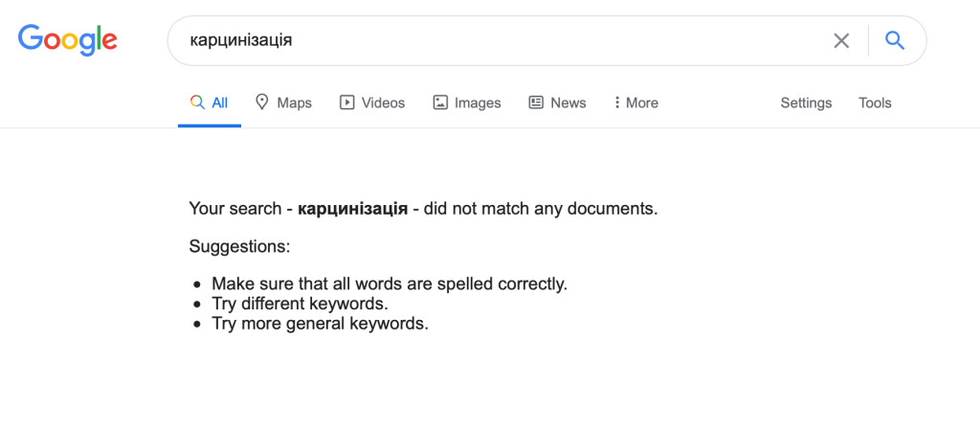Go to the Google logo homepage
The image size is (980, 432).
pyautogui.click(x=68, y=39)
